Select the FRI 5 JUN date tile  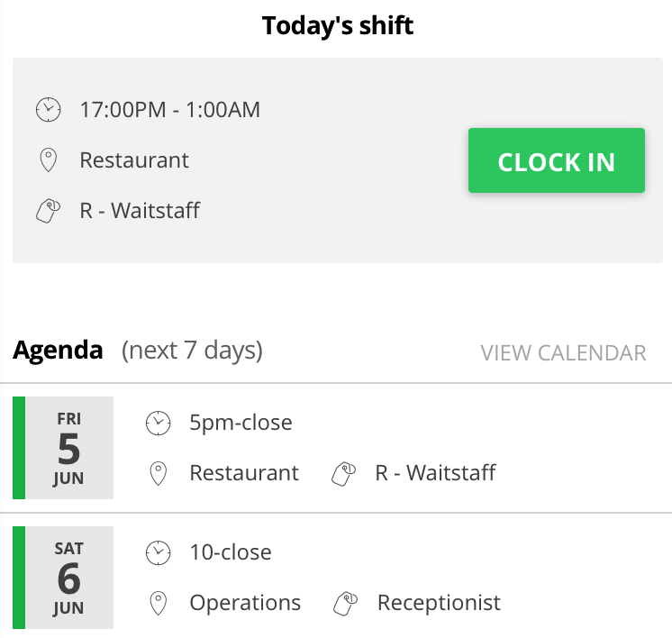63,448
